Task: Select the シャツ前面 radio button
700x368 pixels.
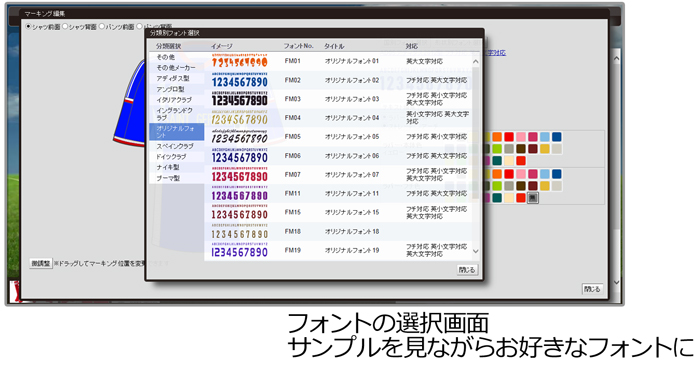Action: 29,27
